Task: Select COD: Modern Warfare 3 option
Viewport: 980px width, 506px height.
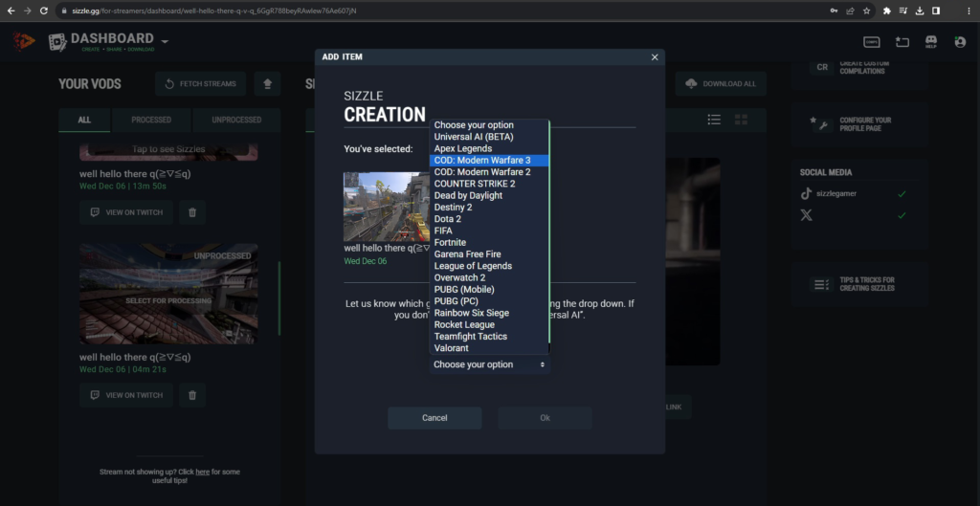Action: 482,160
